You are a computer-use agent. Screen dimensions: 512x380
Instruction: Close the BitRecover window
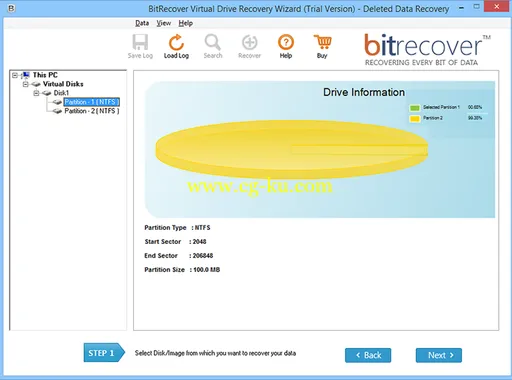[x=497, y=7]
